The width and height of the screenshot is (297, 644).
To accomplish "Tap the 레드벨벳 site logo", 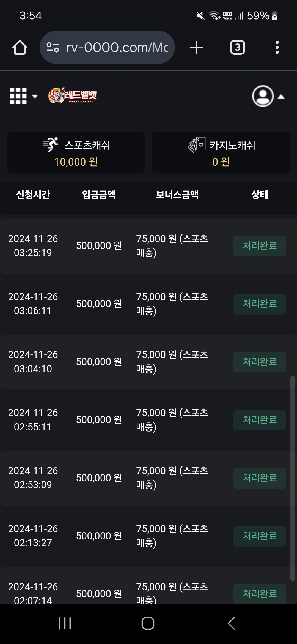I will (x=73, y=95).
